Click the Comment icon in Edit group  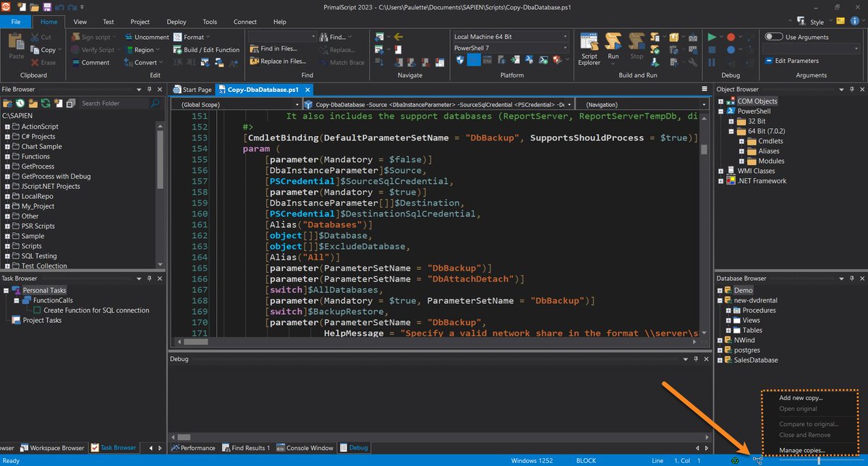tap(75, 62)
